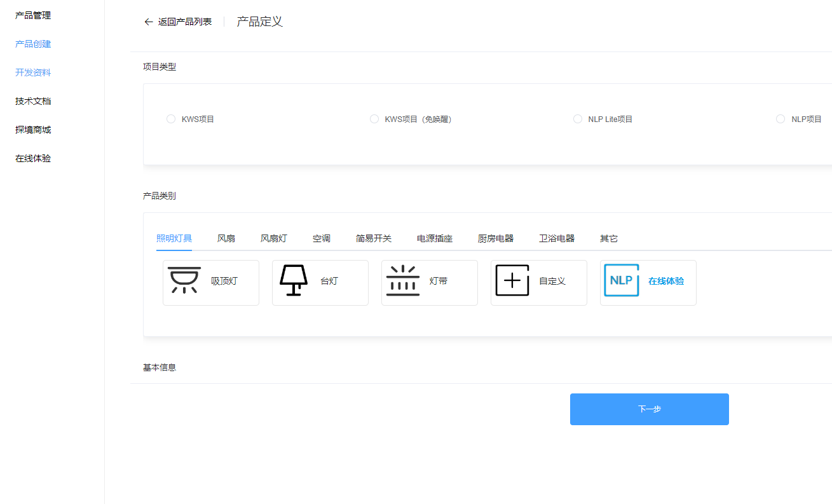Click the plus icon for 自定义
The width and height of the screenshot is (832, 504).
512,280
